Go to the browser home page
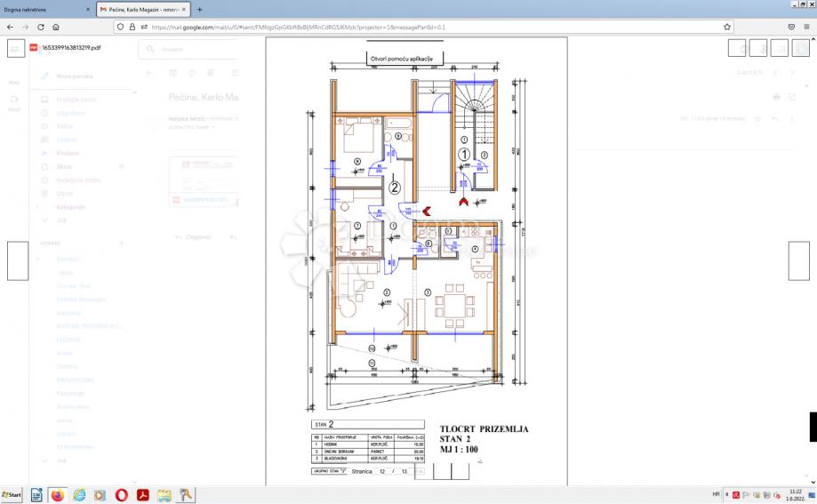Image resolution: width=817 pixels, height=504 pixels. tap(56, 27)
